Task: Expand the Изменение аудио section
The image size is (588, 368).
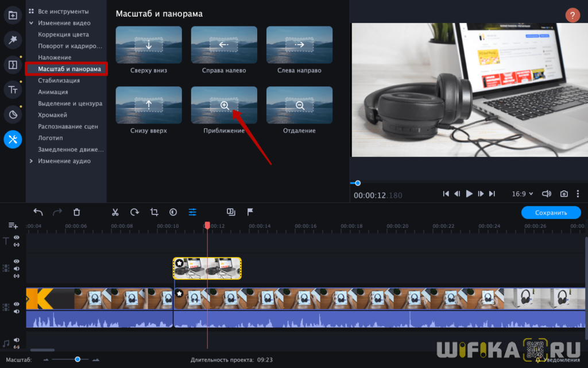Action: click(x=31, y=161)
